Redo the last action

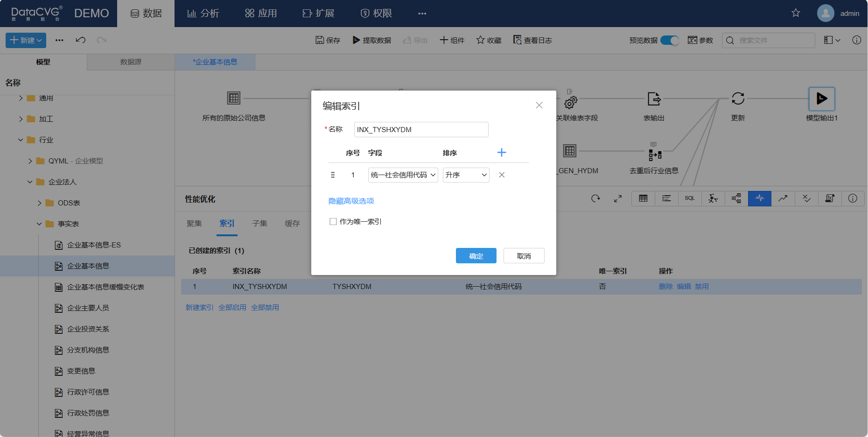(102, 40)
